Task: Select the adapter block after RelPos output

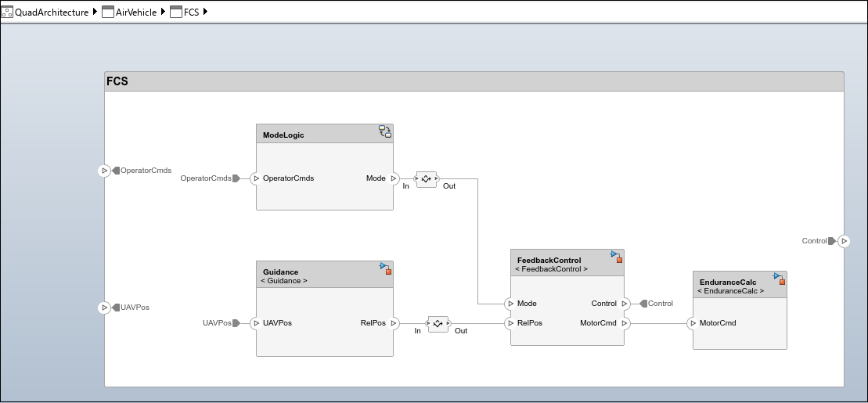Action: point(438,324)
